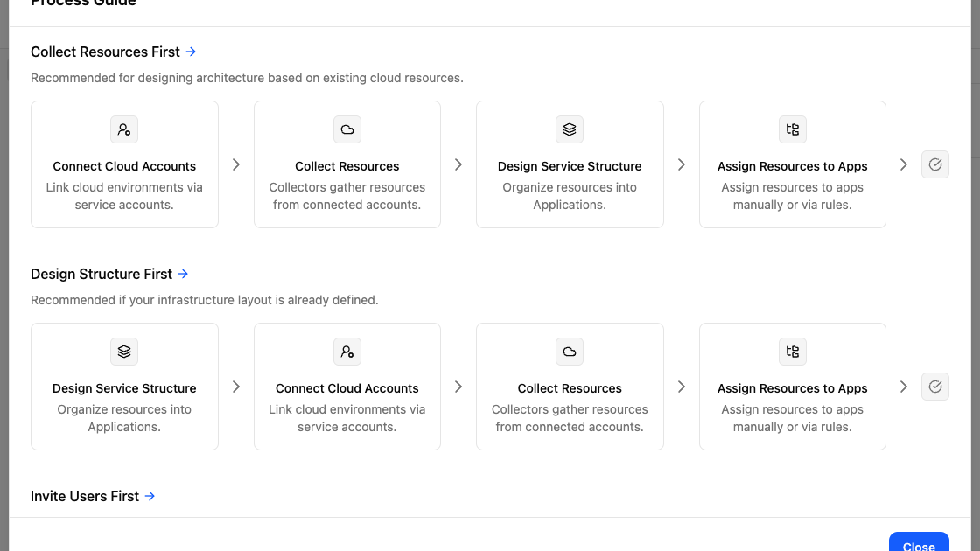Click the Connect Cloud Accounts icon under Collect Resources First
This screenshot has width=980, height=551.
point(124,129)
